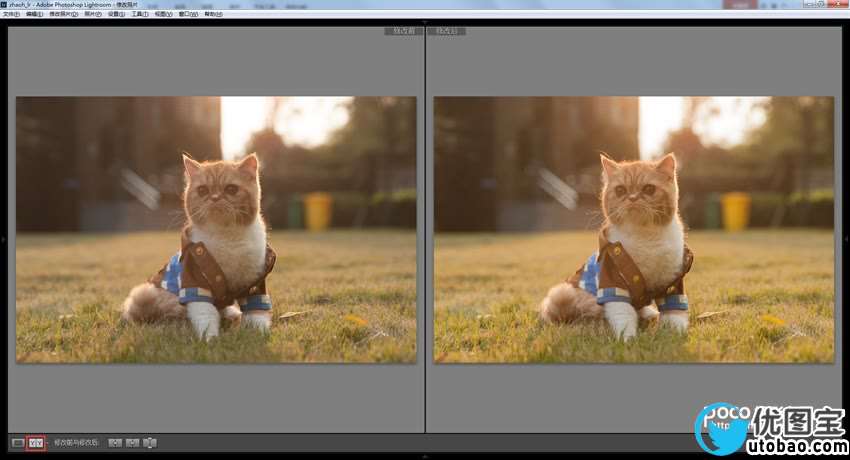The width and height of the screenshot is (850, 460).
Task: Select the After cat photo on right
Action: click(634, 229)
